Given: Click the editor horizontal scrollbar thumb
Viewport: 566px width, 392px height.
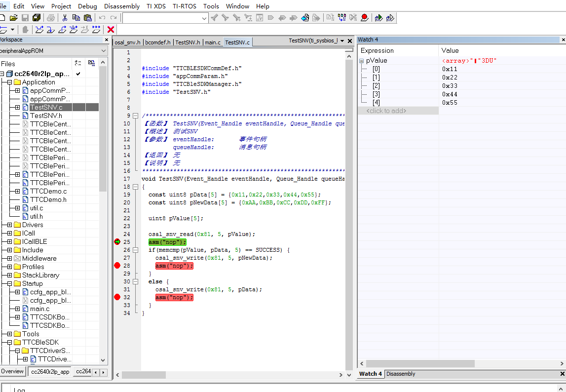Looking at the screenshot, I should click(144, 375).
